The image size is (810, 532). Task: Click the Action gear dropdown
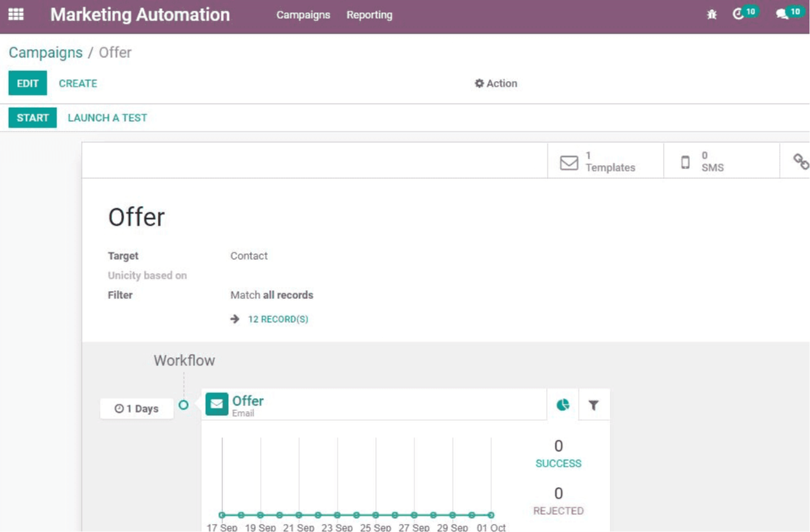(x=496, y=83)
